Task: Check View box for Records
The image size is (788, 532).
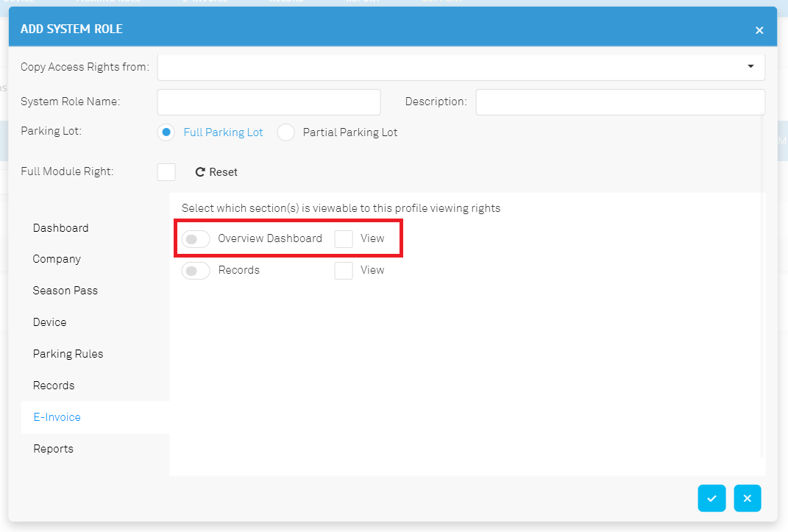Action: coord(344,271)
